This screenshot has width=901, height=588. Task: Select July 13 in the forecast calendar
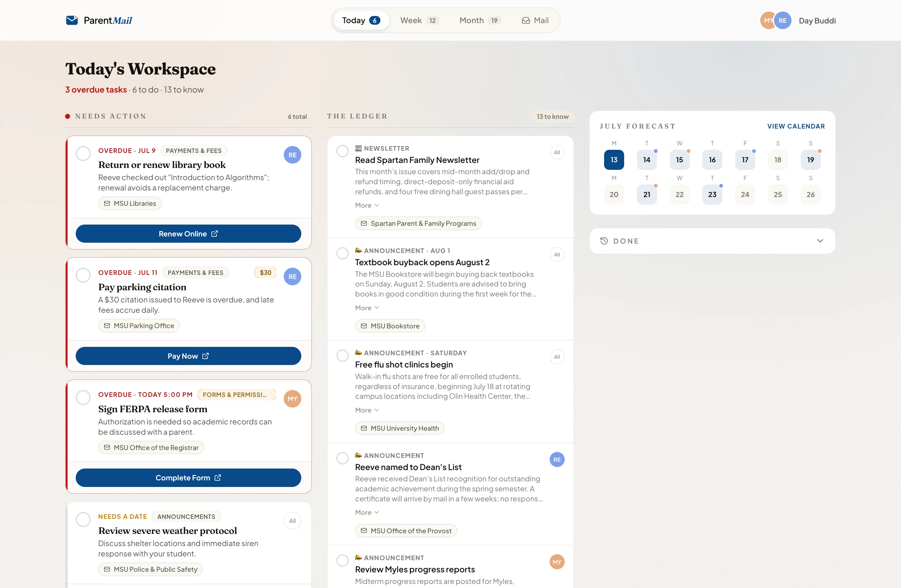pyautogui.click(x=614, y=160)
